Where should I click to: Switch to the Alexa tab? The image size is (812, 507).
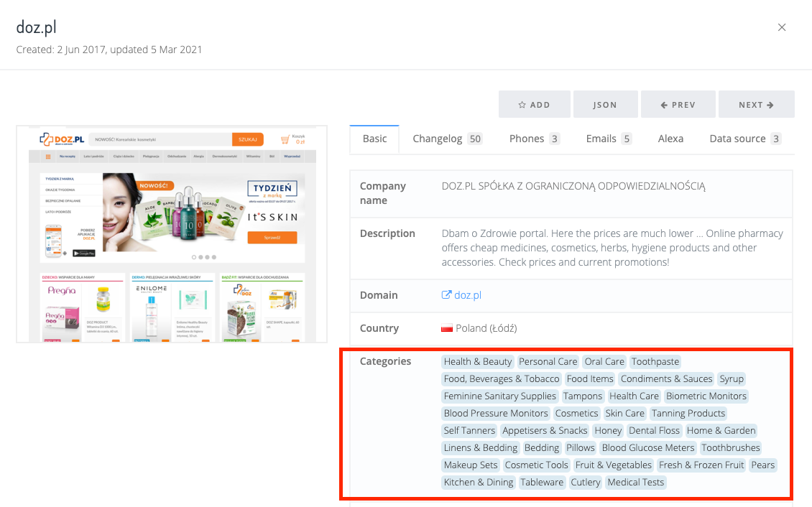tap(670, 139)
